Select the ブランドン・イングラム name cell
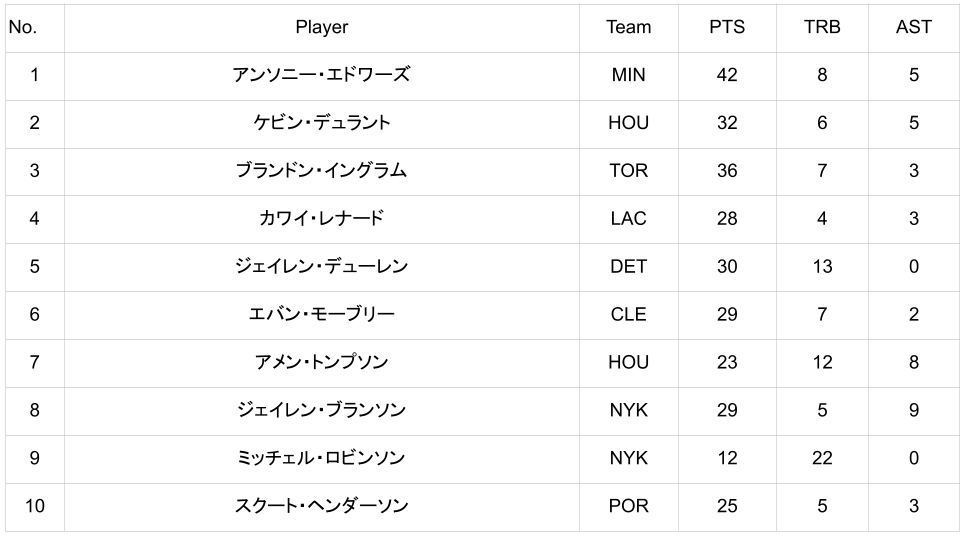This screenshot has height=540, width=960. click(321, 171)
